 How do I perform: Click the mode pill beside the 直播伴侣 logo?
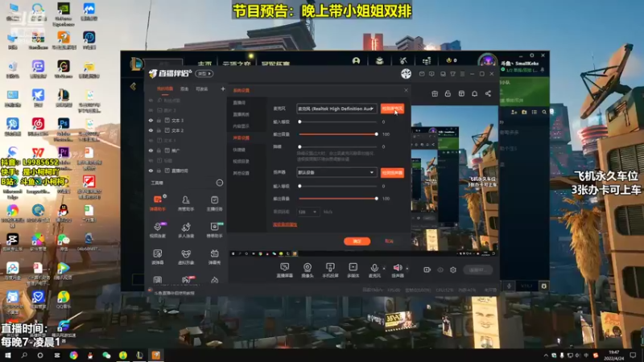point(204,73)
